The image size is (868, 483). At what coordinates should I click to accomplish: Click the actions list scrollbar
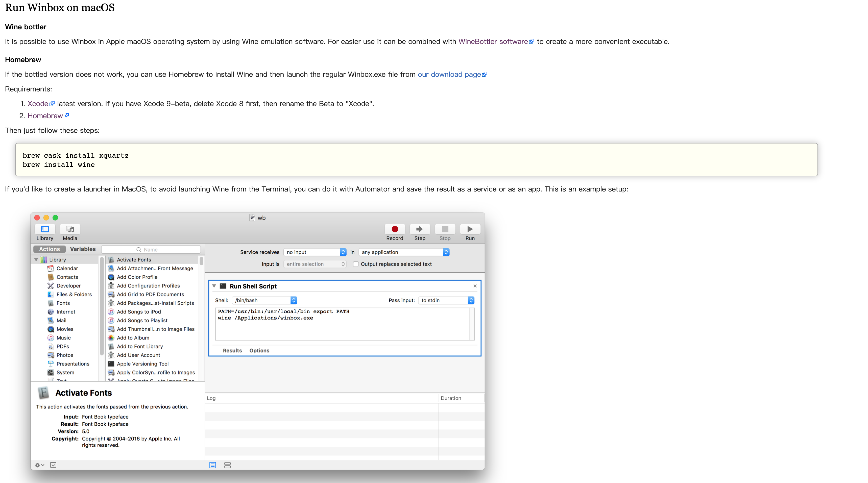(x=201, y=261)
